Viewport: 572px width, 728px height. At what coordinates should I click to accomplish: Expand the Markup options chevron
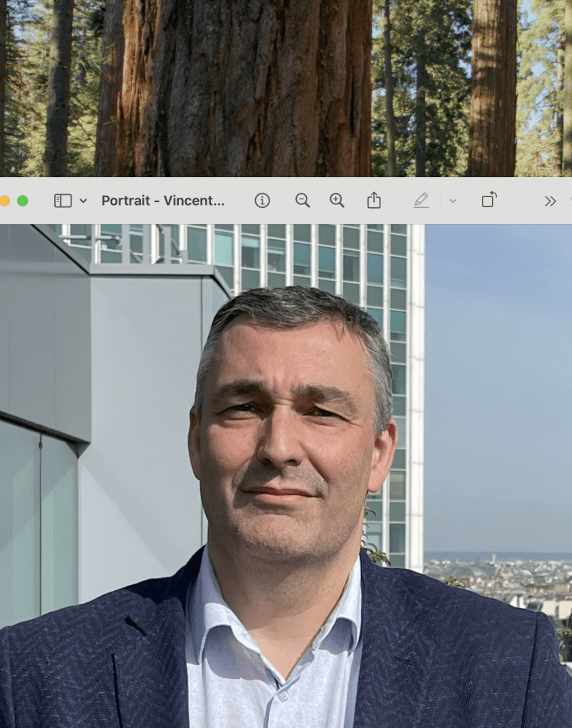point(453,201)
